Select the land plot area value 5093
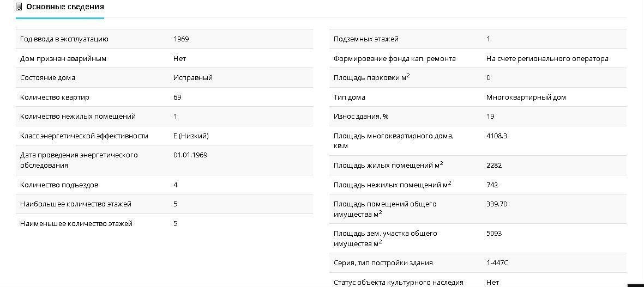 coord(493,234)
